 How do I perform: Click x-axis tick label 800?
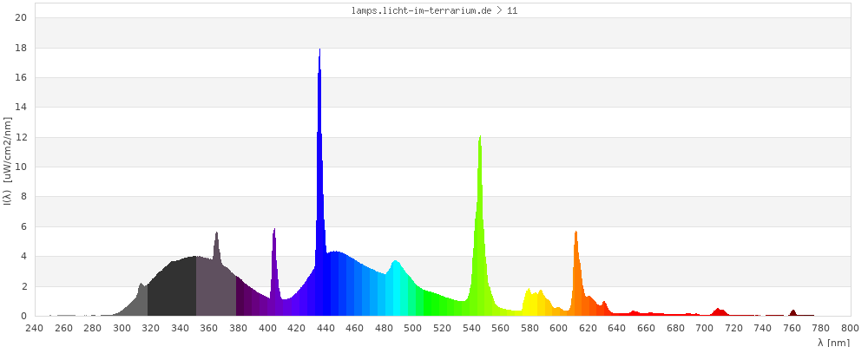tap(851, 328)
